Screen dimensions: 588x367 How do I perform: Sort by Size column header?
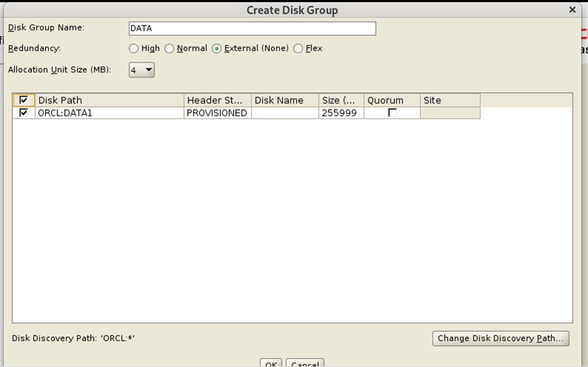click(341, 100)
